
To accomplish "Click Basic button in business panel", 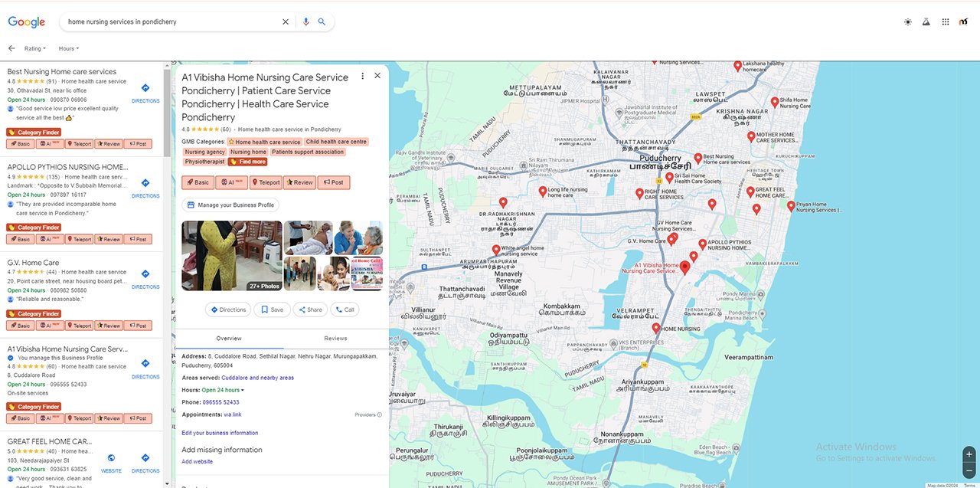I will coord(198,182).
